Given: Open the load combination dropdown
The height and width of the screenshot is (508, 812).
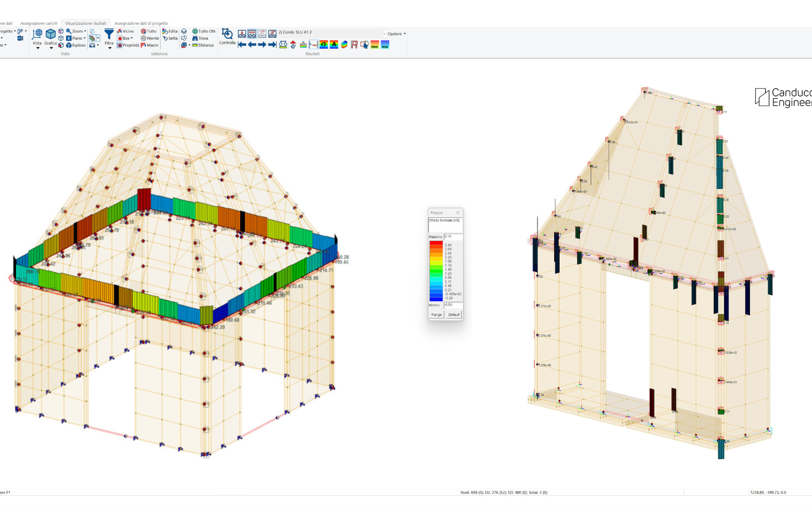Looking at the screenshot, I should tap(384, 34).
